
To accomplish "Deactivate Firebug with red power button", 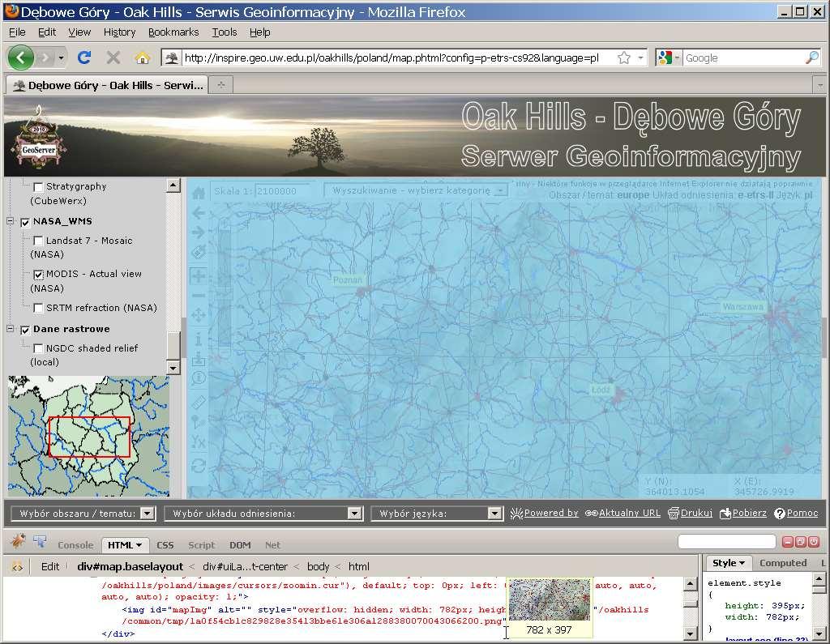I will point(814,542).
